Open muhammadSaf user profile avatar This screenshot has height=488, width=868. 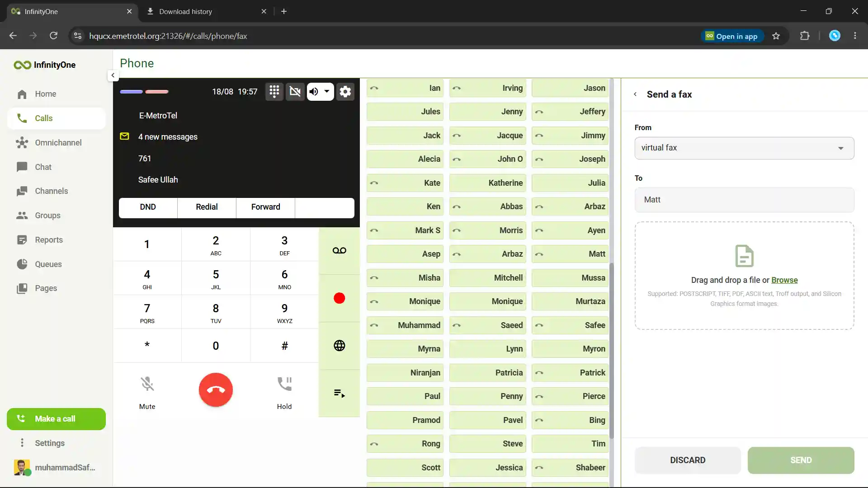[22, 468]
